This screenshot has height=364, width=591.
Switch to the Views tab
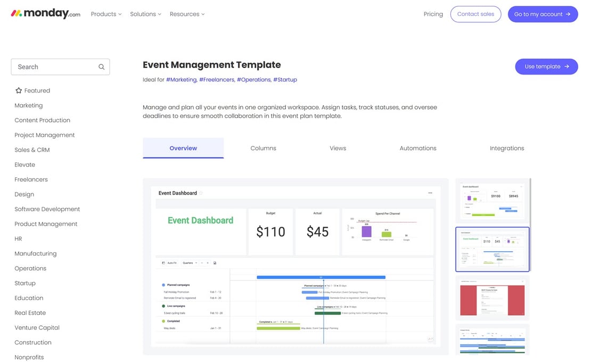click(x=338, y=148)
